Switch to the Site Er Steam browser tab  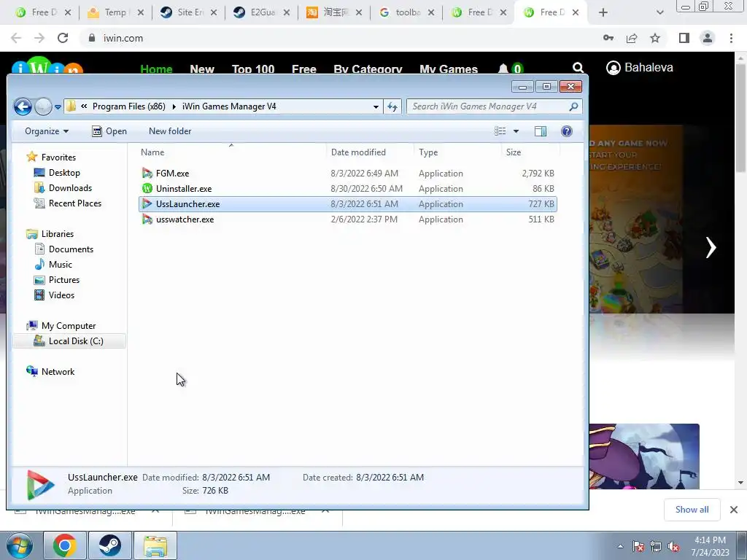(189, 12)
